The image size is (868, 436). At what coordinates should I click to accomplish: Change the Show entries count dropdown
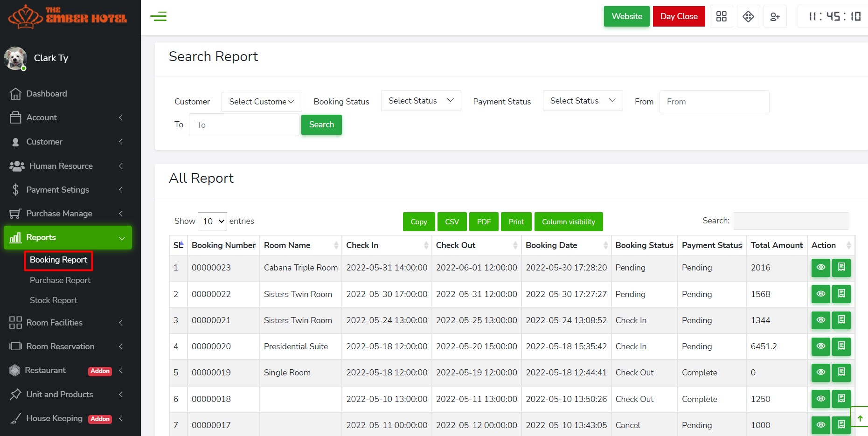pyautogui.click(x=212, y=221)
